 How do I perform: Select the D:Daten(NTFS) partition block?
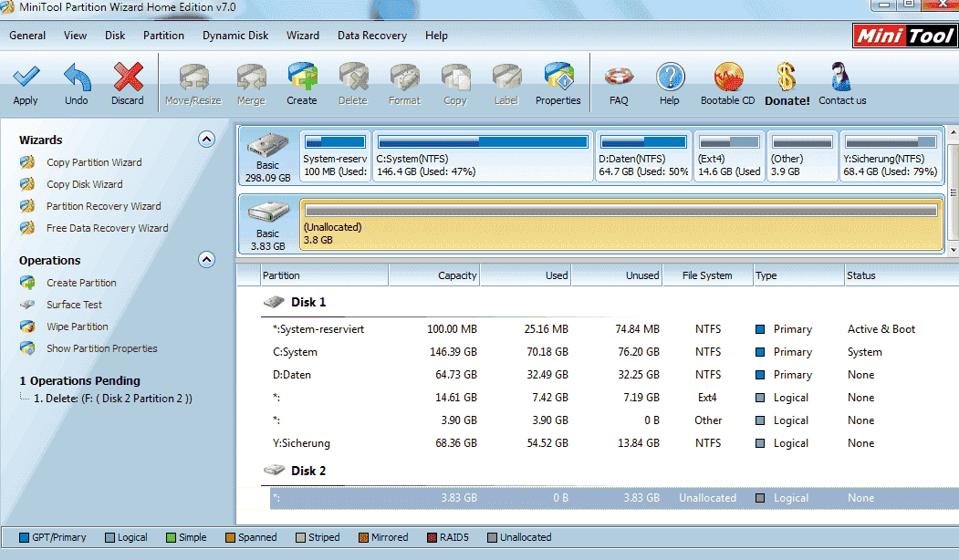coord(643,155)
